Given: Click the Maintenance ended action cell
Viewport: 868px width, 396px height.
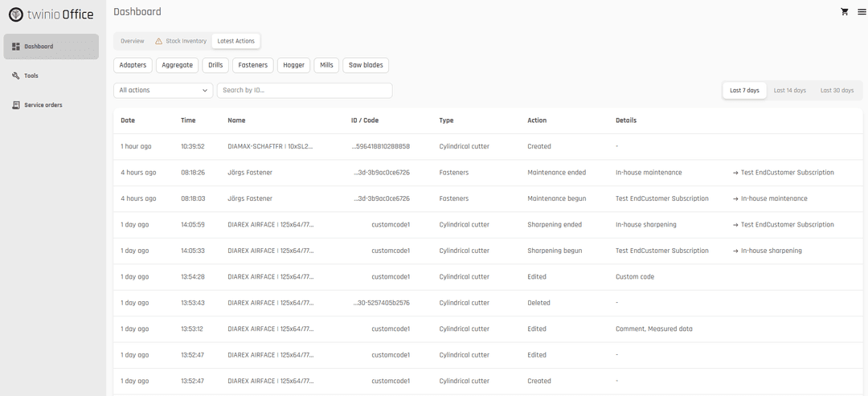Looking at the screenshot, I should [556, 173].
